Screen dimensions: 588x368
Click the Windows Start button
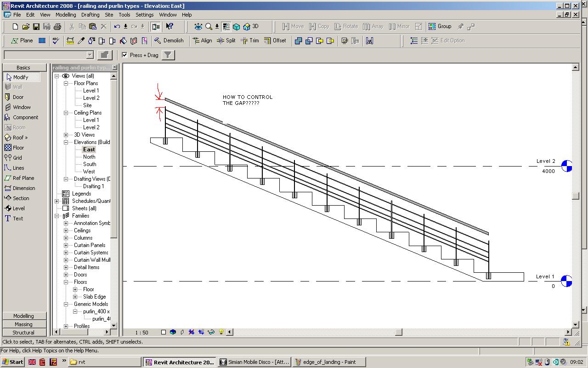[x=12, y=362]
